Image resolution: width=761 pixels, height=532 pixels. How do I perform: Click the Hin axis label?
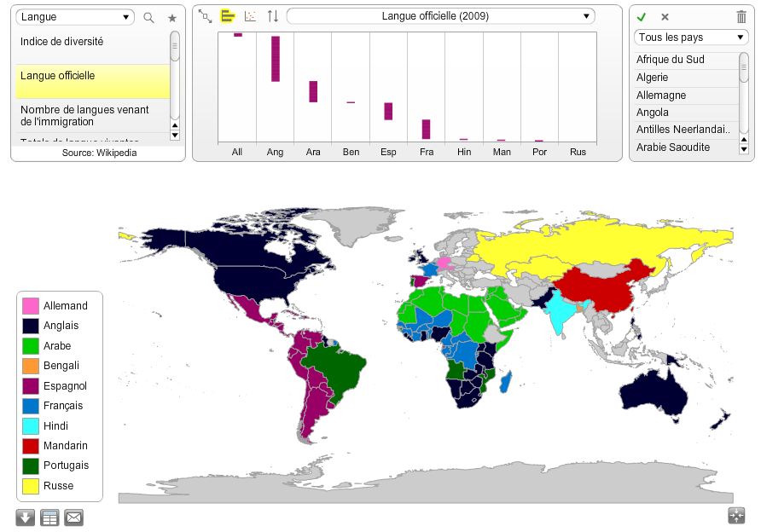464,152
